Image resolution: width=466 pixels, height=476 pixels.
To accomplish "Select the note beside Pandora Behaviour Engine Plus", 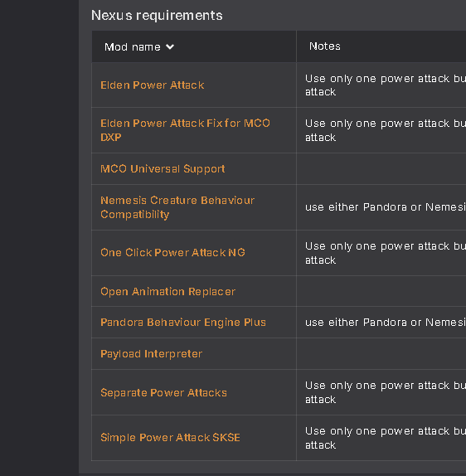I will (386, 323).
